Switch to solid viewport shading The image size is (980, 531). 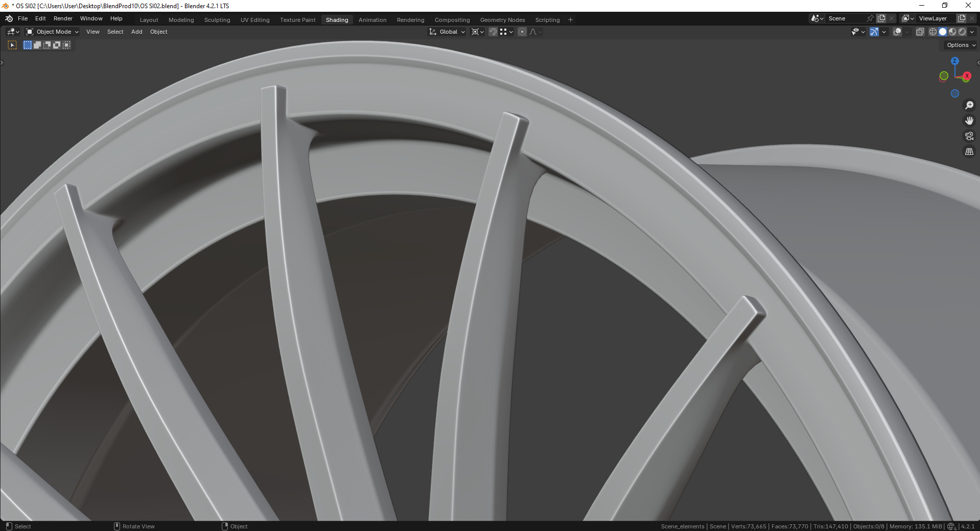[x=943, y=32]
